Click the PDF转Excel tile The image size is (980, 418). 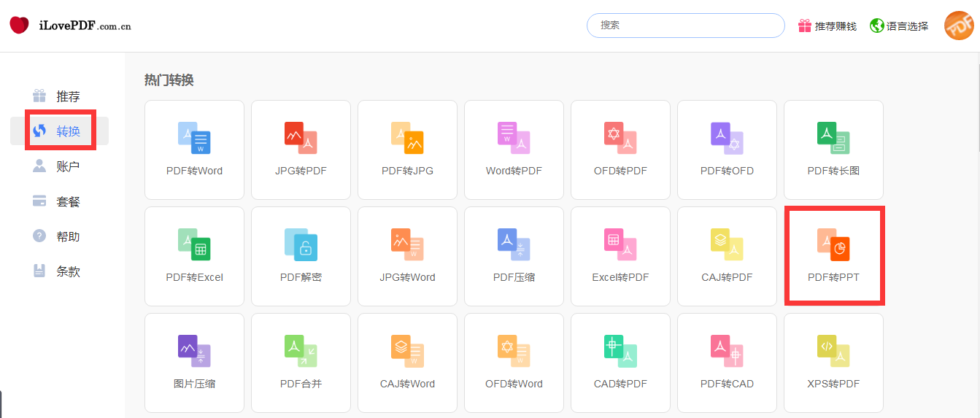pos(194,256)
